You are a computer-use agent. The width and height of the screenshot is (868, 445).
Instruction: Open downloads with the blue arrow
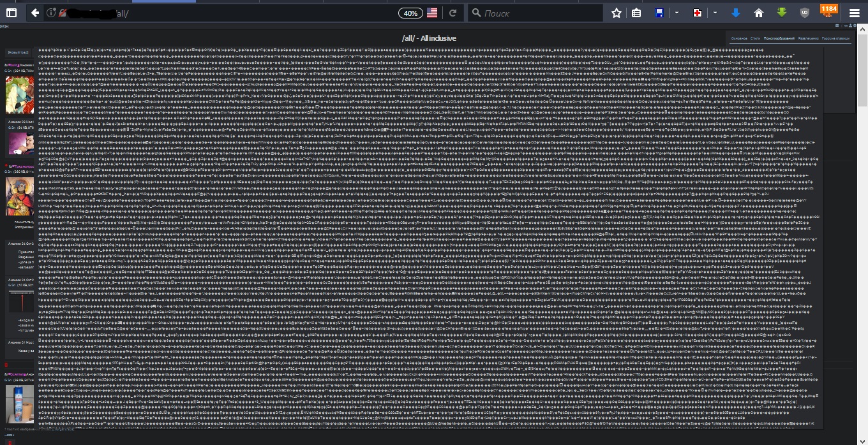pos(736,13)
